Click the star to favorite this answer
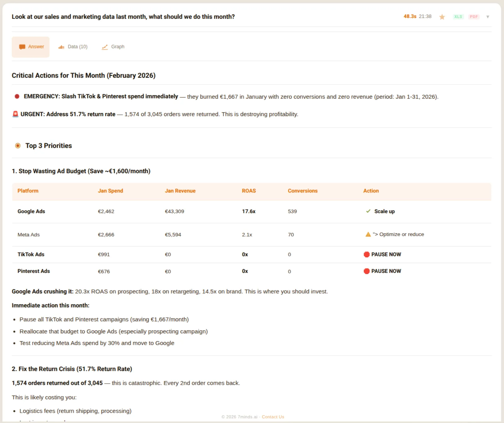The image size is (504, 423). (x=442, y=17)
